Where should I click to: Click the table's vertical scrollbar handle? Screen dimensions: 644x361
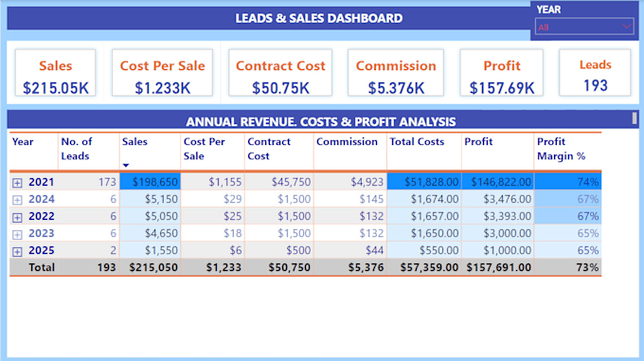coord(635,118)
